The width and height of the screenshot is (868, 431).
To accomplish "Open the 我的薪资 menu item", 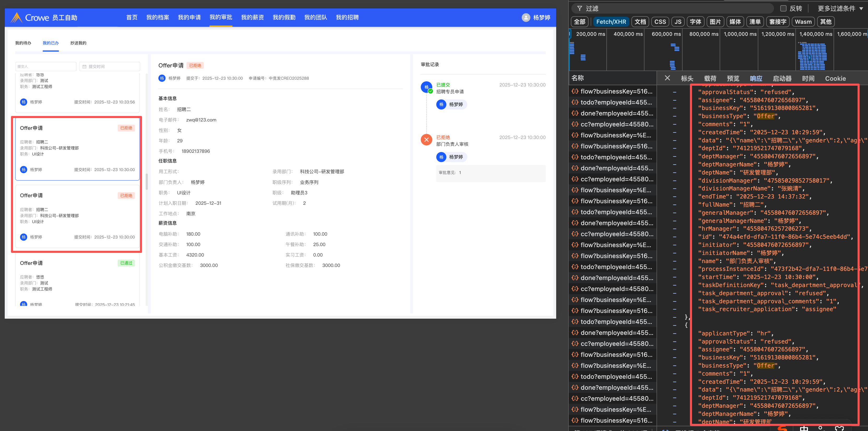I will [x=252, y=18].
